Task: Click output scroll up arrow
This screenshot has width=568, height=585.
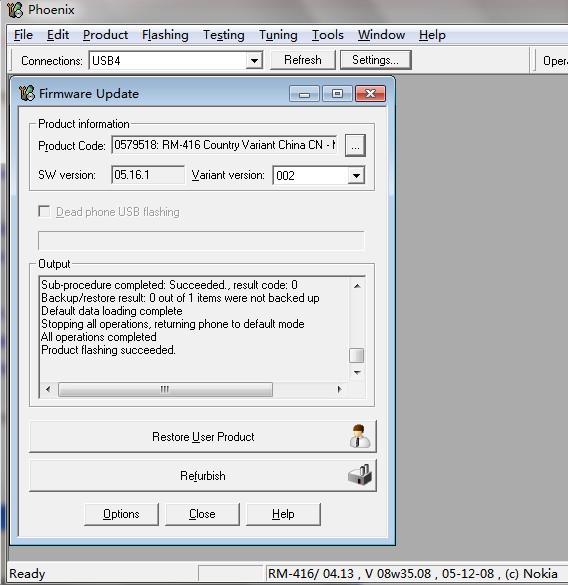Action: pos(357,286)
